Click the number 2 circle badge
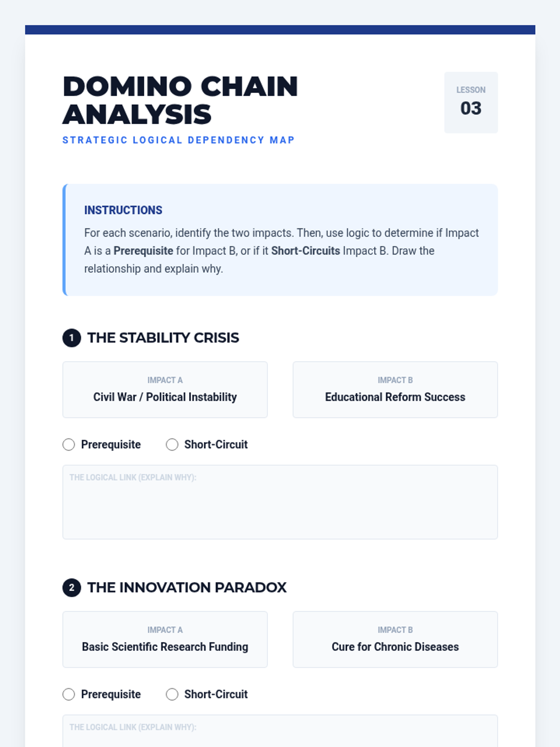 click(72, 587)
